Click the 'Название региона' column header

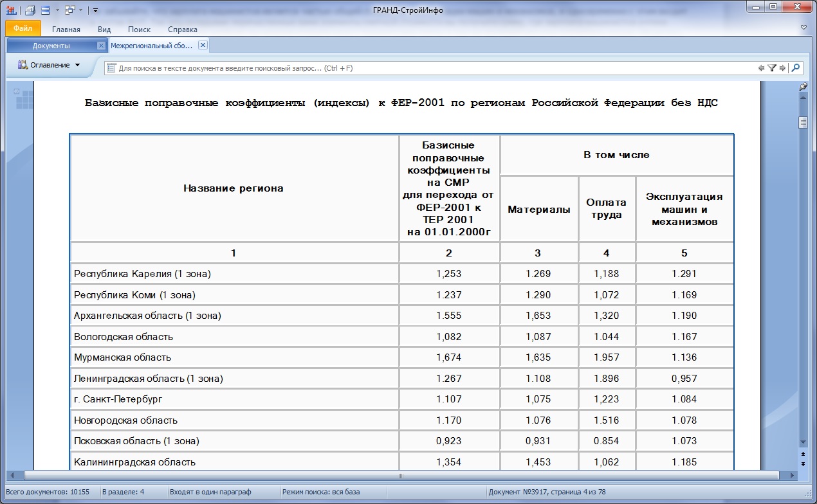[234, 188]
